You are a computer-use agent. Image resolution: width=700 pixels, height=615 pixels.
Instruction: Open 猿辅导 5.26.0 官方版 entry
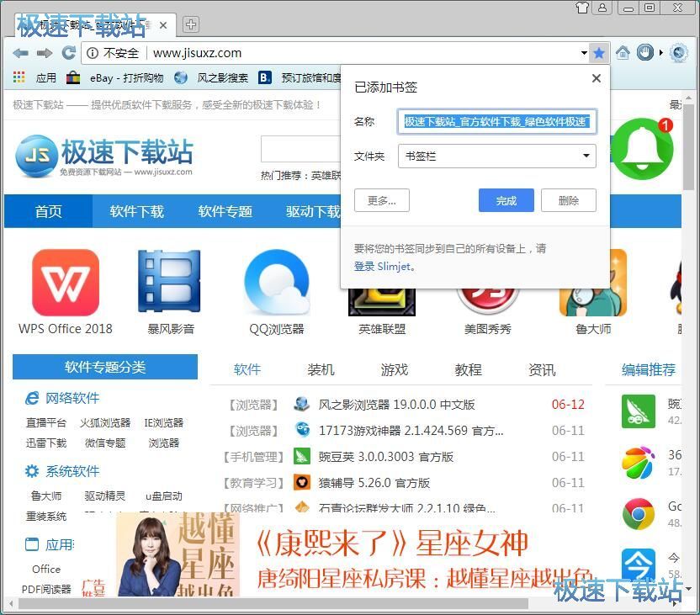coord(374,482)
